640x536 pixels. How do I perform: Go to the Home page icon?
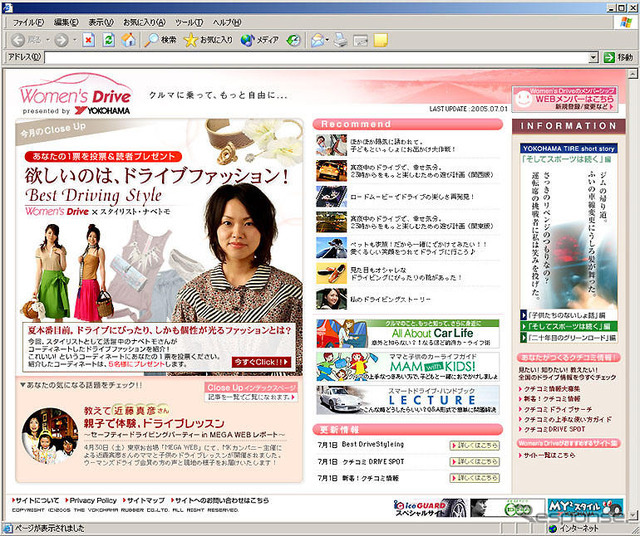coord(128,40)
